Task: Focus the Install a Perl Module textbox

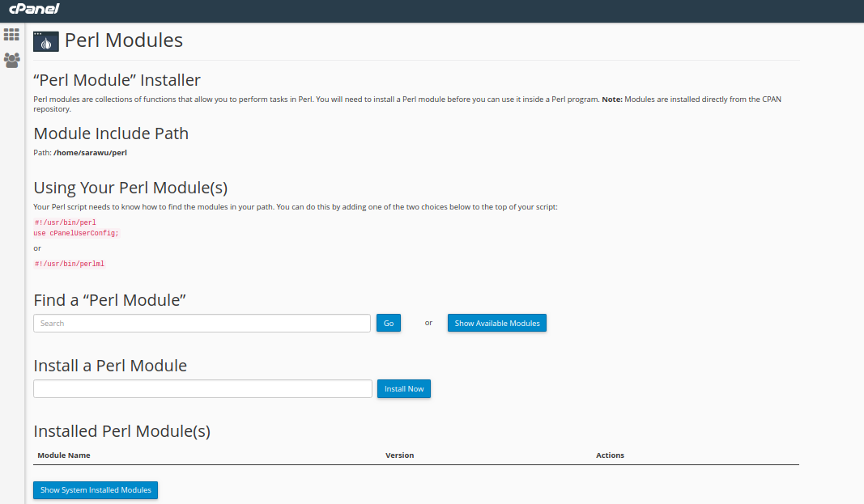Action: [x=202, y=389]
